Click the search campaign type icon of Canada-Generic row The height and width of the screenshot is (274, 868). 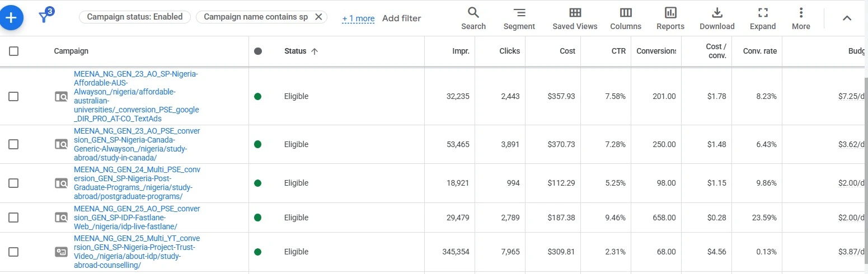click(61, 144)
